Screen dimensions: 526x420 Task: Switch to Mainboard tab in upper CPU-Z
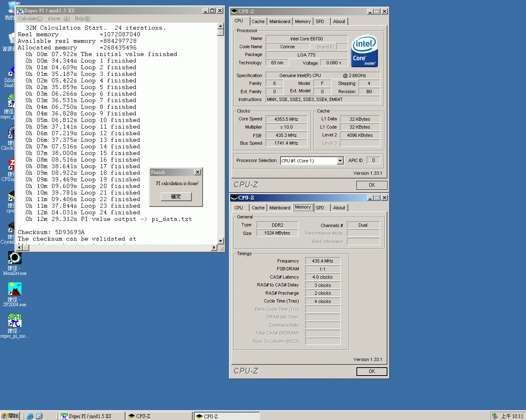280,21
